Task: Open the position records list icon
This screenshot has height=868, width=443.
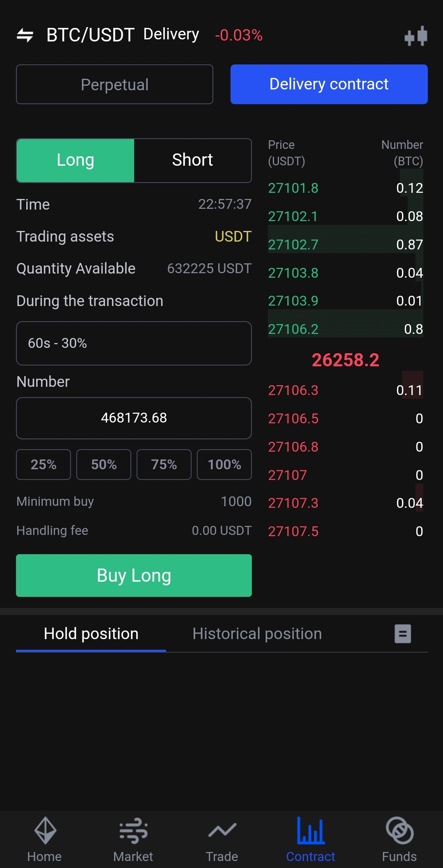Action: tap(402, 634)
